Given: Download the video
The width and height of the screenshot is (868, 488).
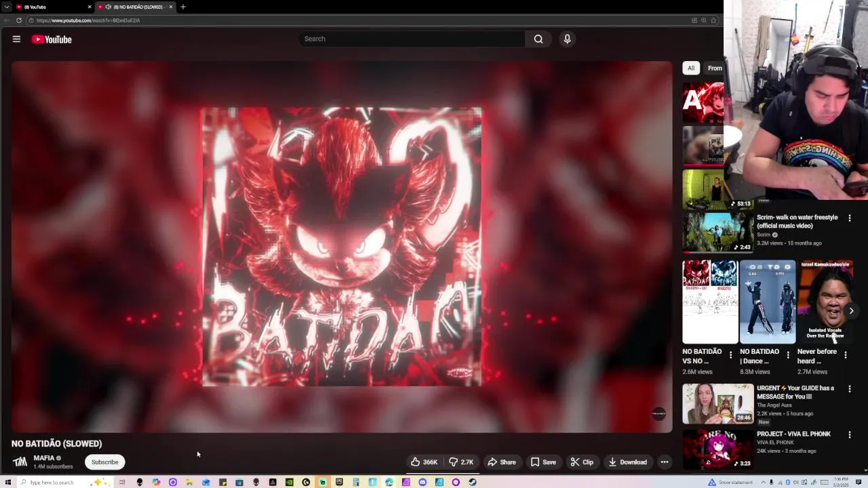Looking at the screenshot, I should click(x=627, y=462).
